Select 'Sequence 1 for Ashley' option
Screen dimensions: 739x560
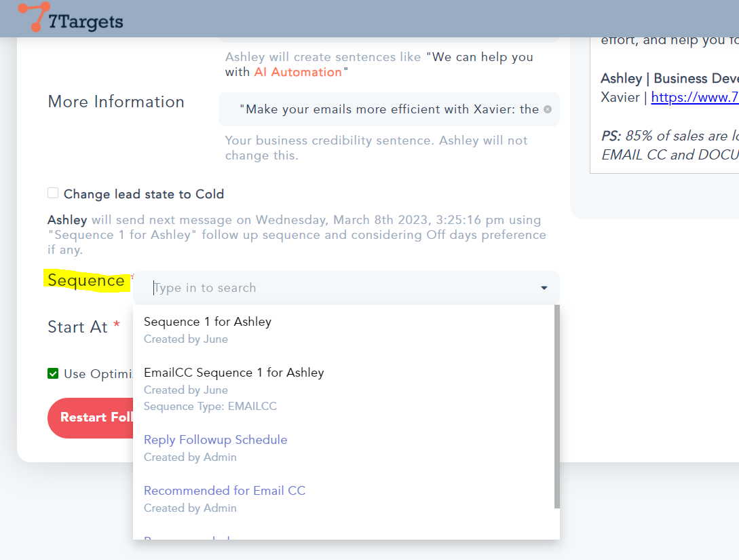208,322
